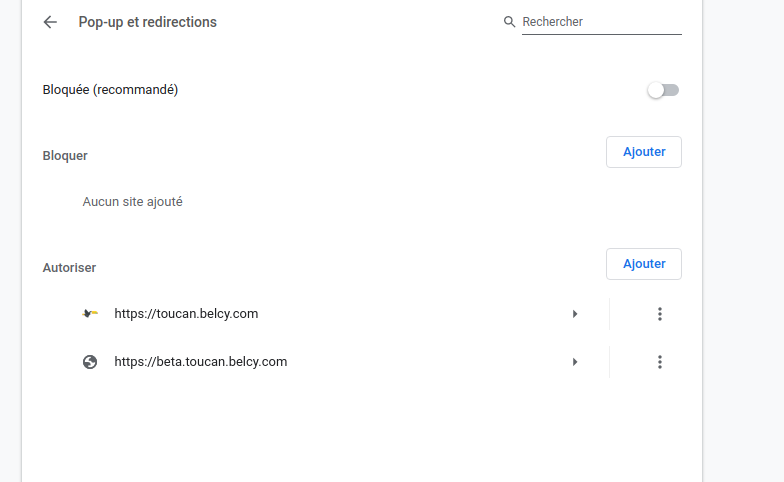Image resolution: width=784 pixels, height=482 pixels.
Task: Select the https://beta.toucan.belcy.com entry text
Action: pyautogui.click(x=200, y=362)
